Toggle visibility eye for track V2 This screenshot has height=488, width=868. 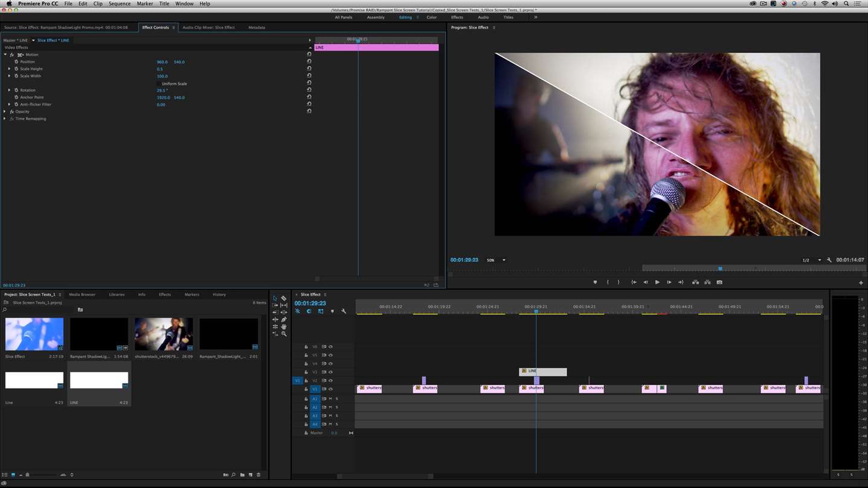[x=330, y=381]
